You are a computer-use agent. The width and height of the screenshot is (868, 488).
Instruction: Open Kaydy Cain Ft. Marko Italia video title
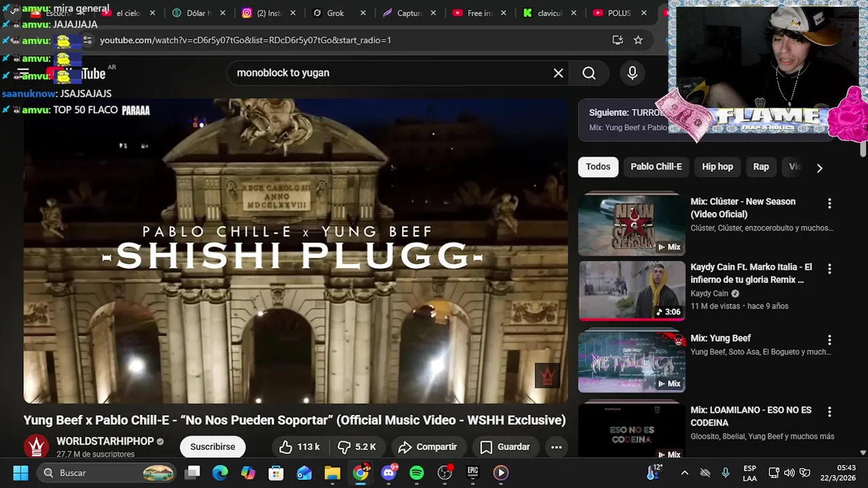(751, 273)
